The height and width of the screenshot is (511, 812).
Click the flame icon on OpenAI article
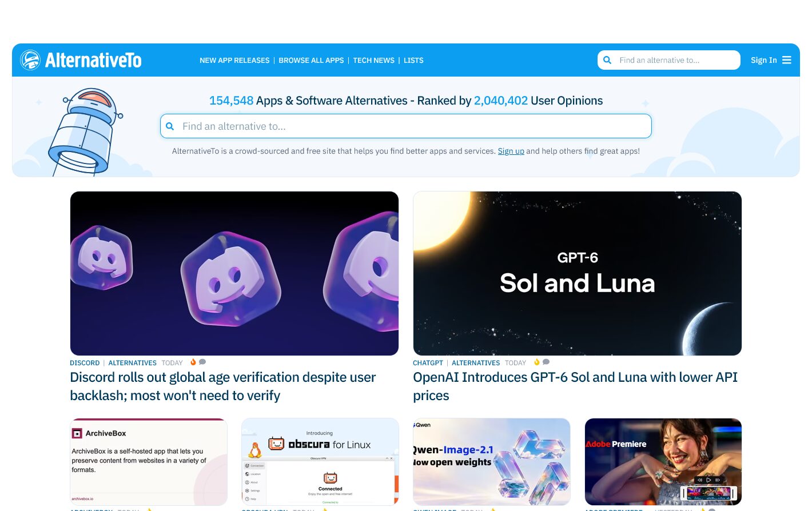(x=537, y=362)
